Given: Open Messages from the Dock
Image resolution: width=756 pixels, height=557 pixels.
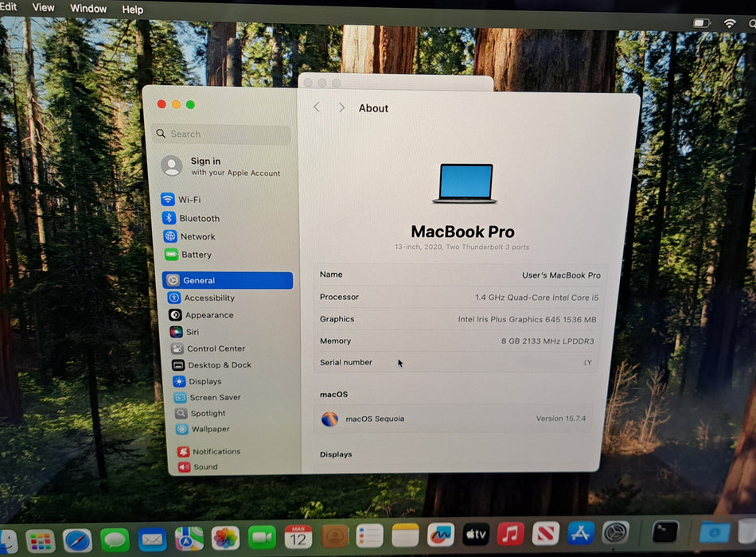Looking at the screenshot, I should 115,539.
